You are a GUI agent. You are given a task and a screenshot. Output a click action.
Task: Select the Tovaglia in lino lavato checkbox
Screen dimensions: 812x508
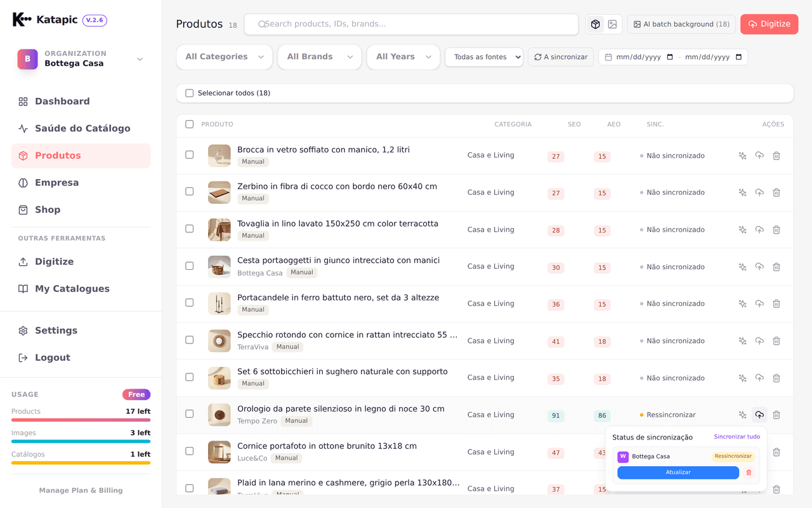coord(189,229)
